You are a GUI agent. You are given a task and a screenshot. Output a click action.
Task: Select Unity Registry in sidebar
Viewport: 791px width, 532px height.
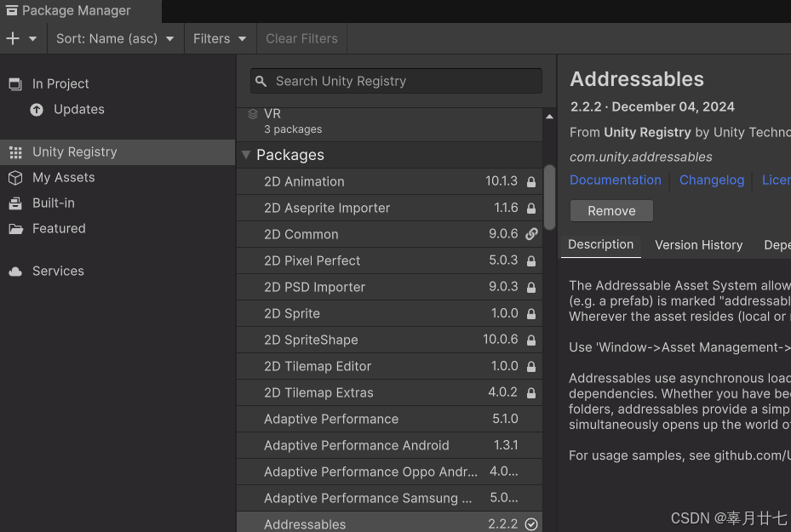(118, 152)
